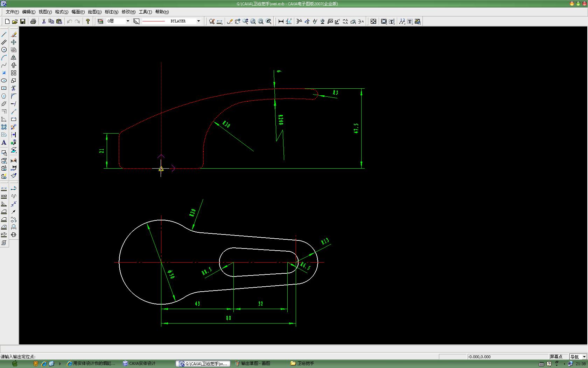Open the 格式(S) menu
The height and width of the screenshot is (368, 588).
point(62,12)
